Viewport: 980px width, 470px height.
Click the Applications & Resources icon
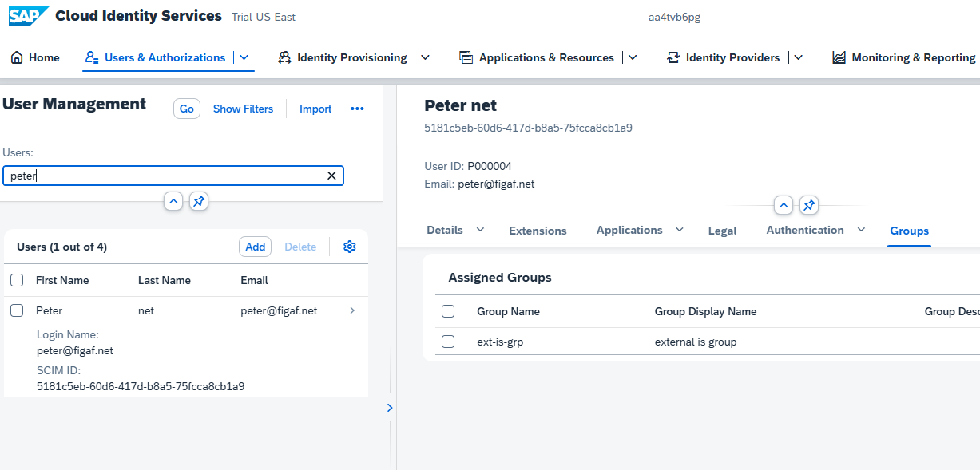pos(466,57)
